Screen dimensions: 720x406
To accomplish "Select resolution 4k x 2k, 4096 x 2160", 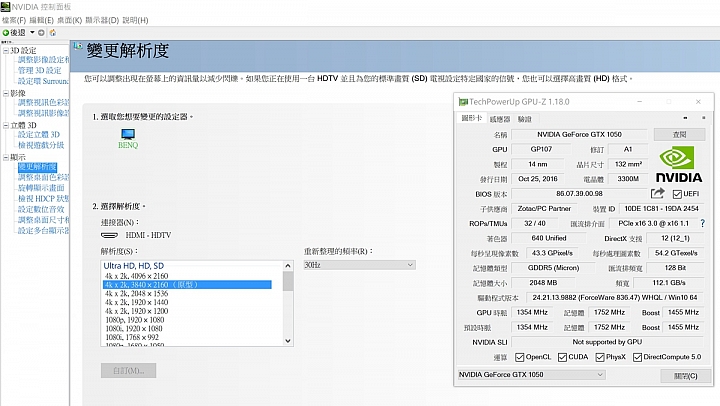I will click(136, 276).
